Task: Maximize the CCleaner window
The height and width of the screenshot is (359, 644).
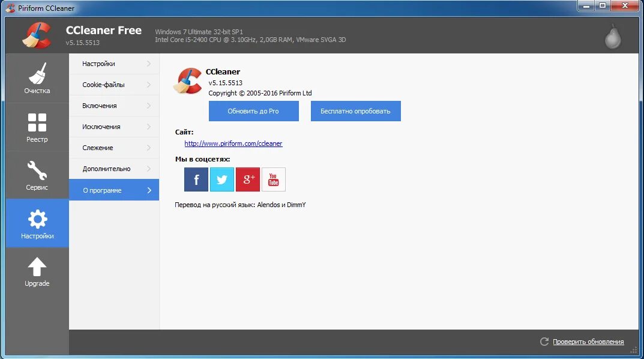Action: (603, 6)
